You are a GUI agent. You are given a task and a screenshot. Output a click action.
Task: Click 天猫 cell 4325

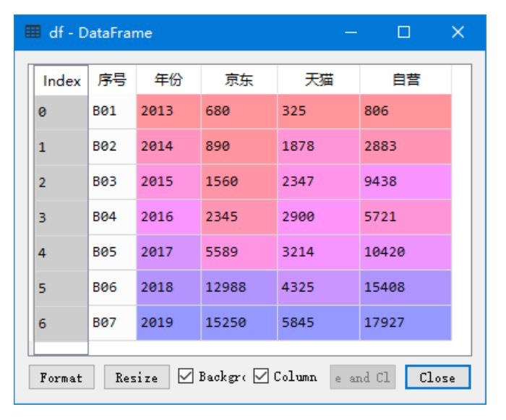319,287
